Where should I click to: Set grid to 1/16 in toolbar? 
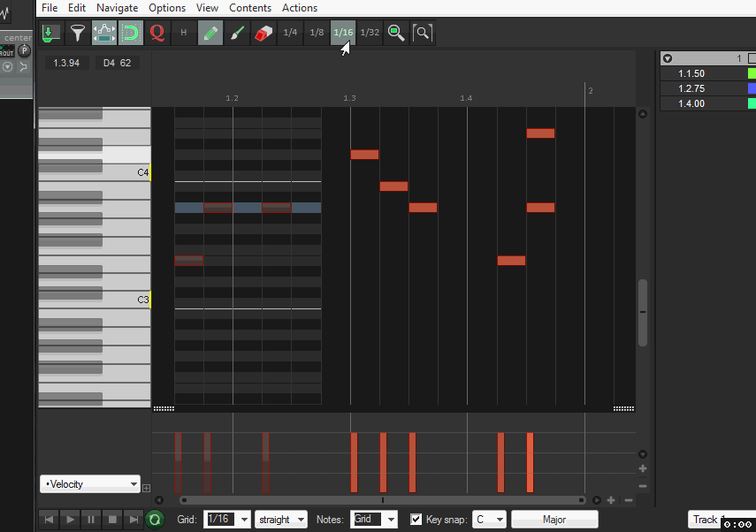(x=343, y=33)
